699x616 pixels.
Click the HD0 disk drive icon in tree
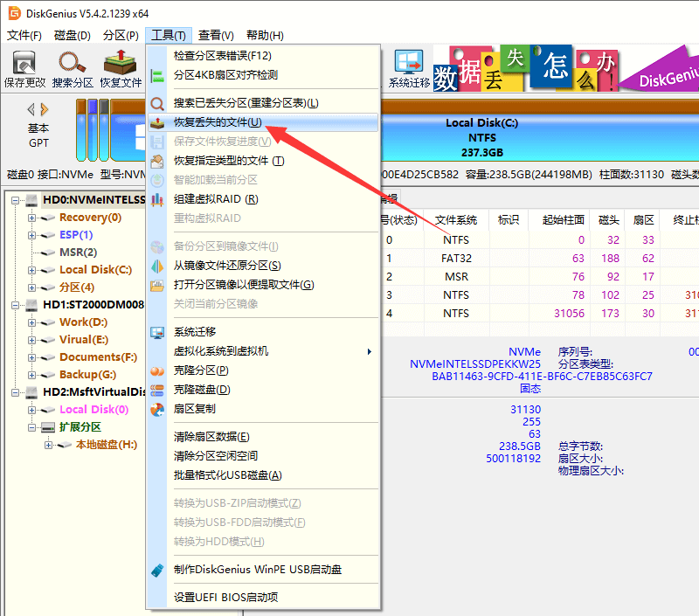(x=31, y=200)
